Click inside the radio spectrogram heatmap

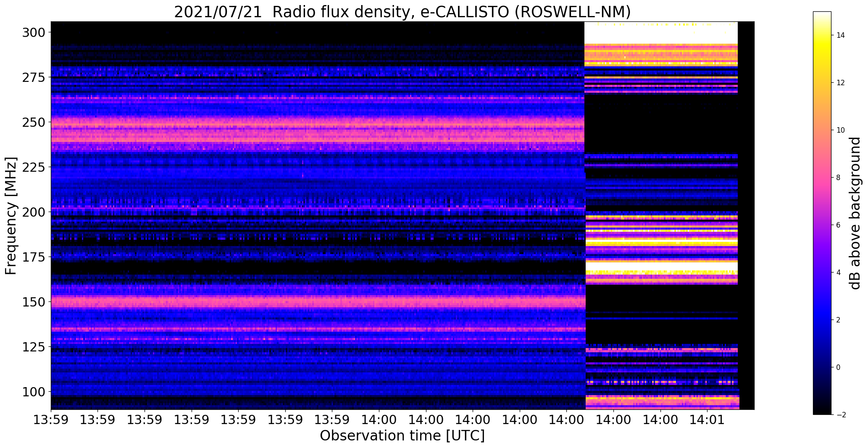coord(402,215)
